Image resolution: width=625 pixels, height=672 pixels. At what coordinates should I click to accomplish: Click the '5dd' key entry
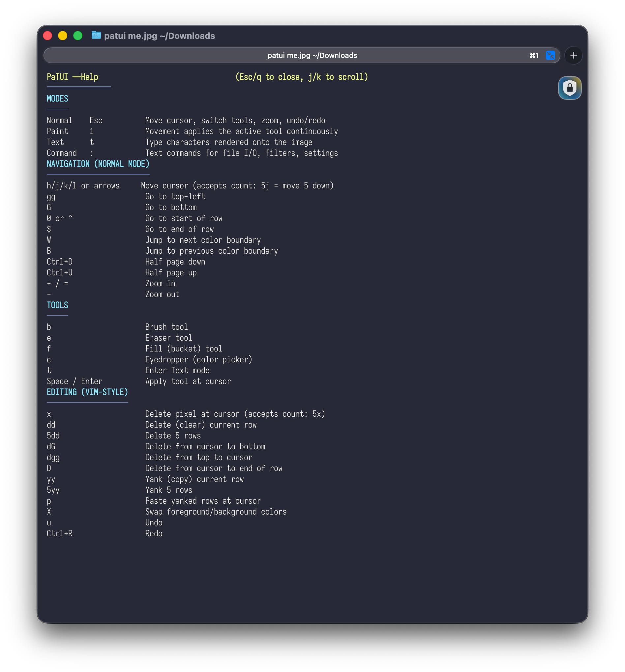pyautogui.click(x=53, y=436)
